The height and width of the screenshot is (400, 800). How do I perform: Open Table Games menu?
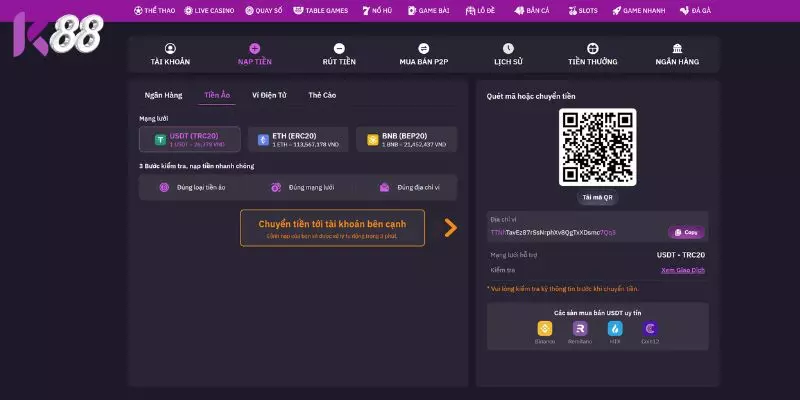pyautogui.click(x=320, y=10)
